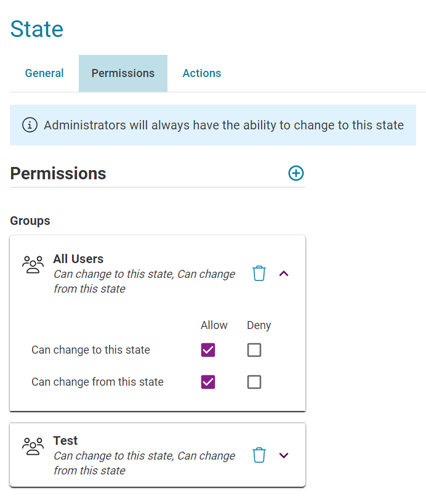The height and width of the screenshot is (504, 426).
Task: Expand the Test group permission card
Action: pos(284,455)
